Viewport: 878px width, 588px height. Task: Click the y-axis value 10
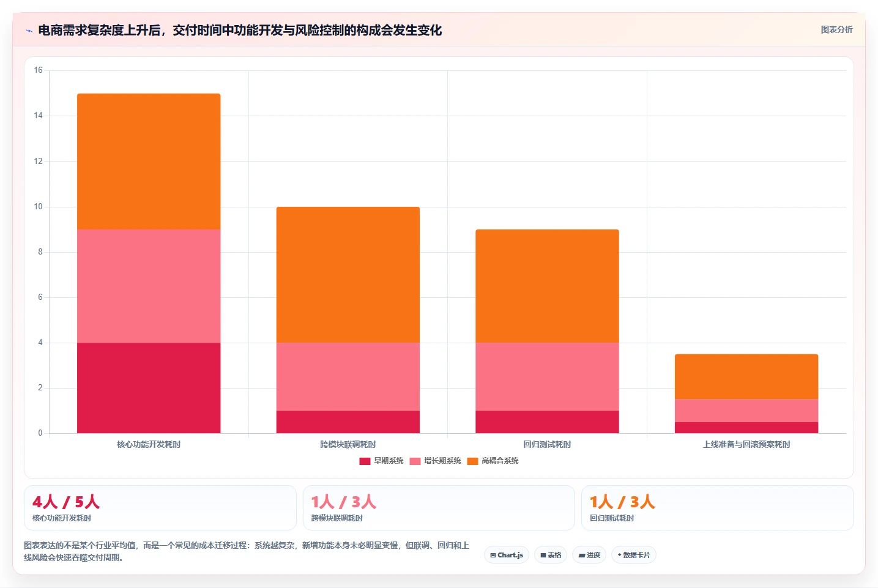click(x=39, y=207)
